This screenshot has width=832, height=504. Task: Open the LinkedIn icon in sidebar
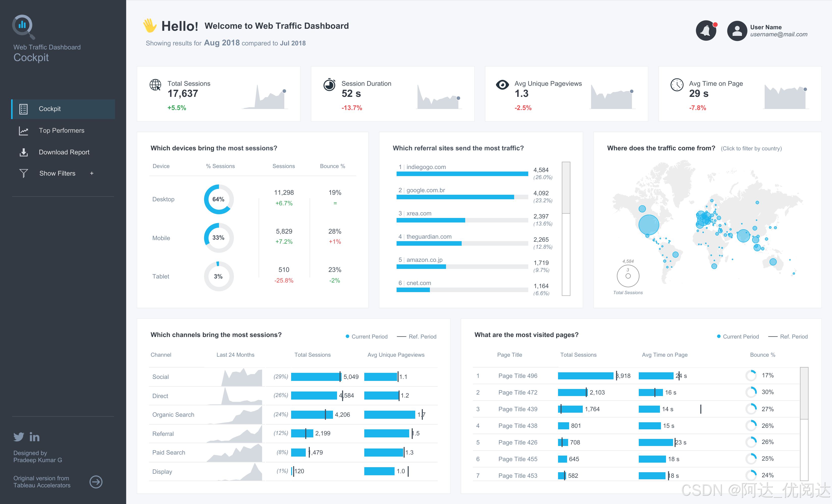pyautogui.click(x=35, y=437)
